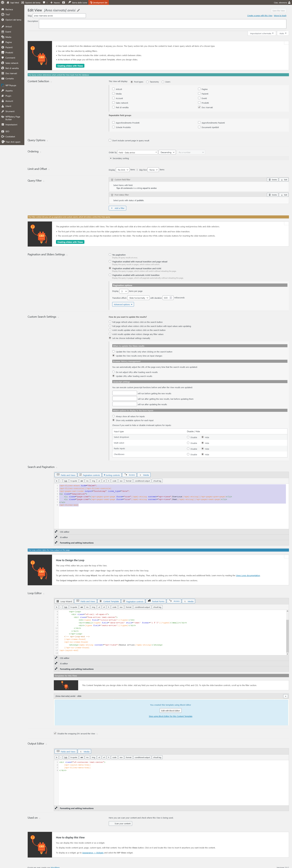The image size is (292, 868).
Task: Open the No limit display dropdown
Action: [123, 170]
